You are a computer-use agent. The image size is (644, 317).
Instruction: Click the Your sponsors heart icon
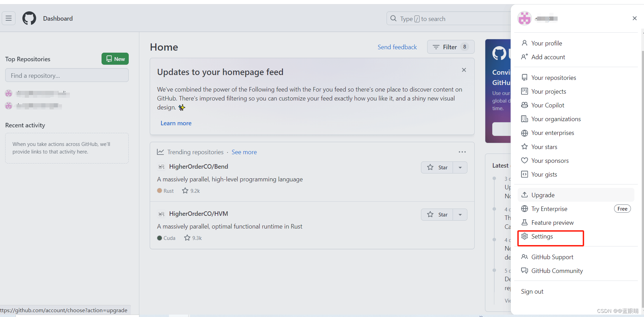pos(525,160)
